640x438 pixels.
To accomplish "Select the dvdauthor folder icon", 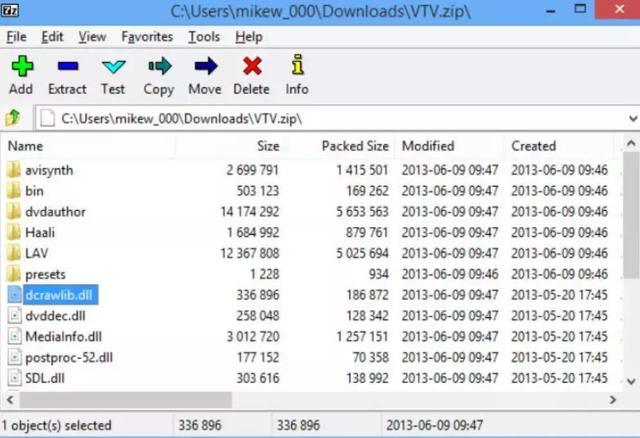I will pyautogui.click(x=14, y=211).
